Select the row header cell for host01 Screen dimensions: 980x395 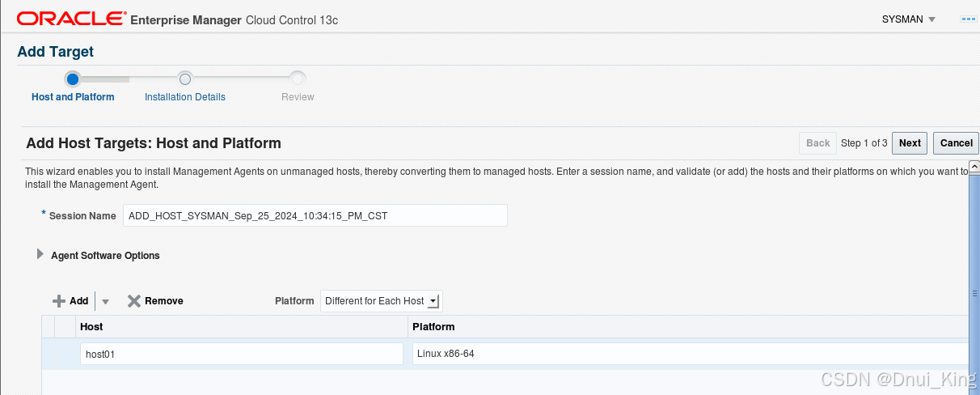pos(50,354)
